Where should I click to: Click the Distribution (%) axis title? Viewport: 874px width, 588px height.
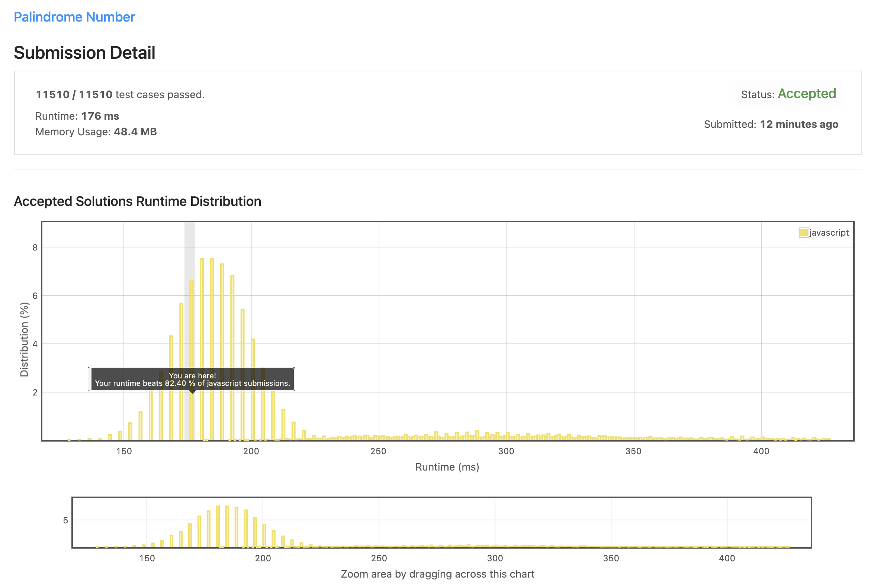tap(25, 339)
